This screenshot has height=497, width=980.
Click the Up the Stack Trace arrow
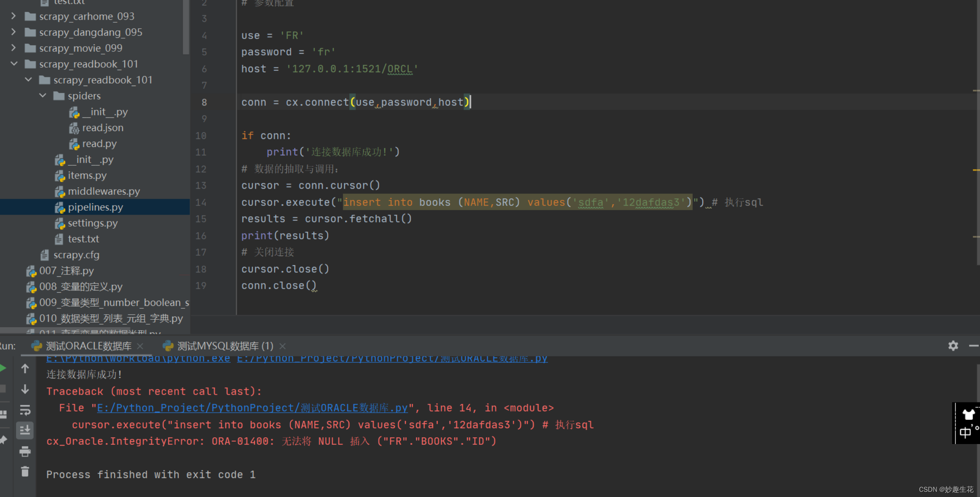25,368
